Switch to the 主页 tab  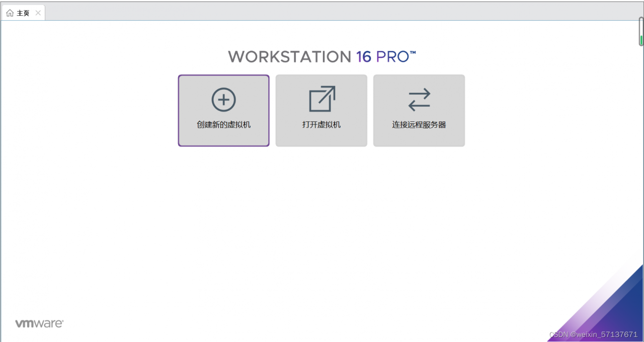[x=23, y=13]
